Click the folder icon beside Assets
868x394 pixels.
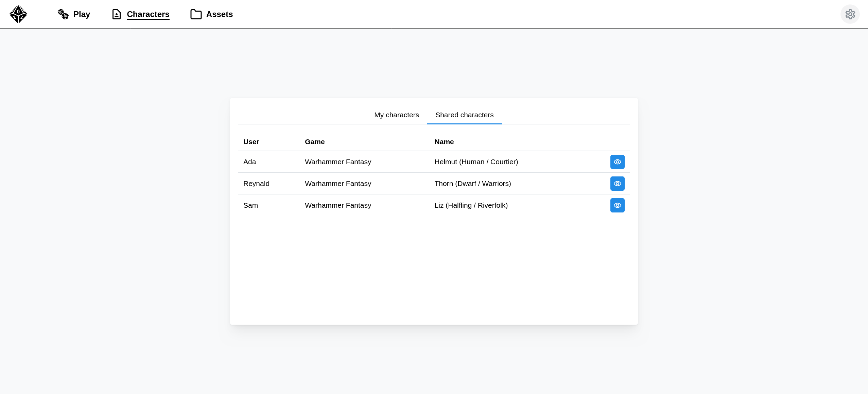pos(196,14)
